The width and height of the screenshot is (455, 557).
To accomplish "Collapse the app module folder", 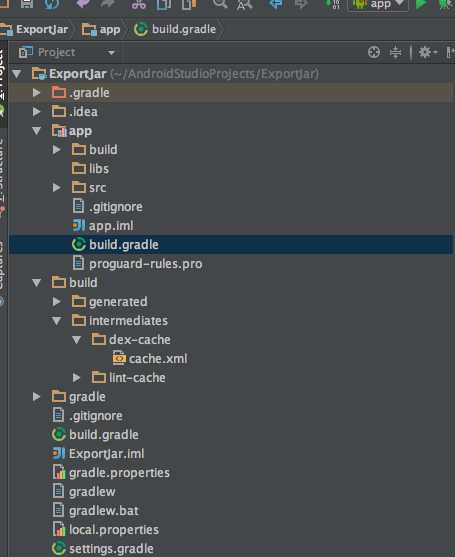I will [x=37, y=131].
